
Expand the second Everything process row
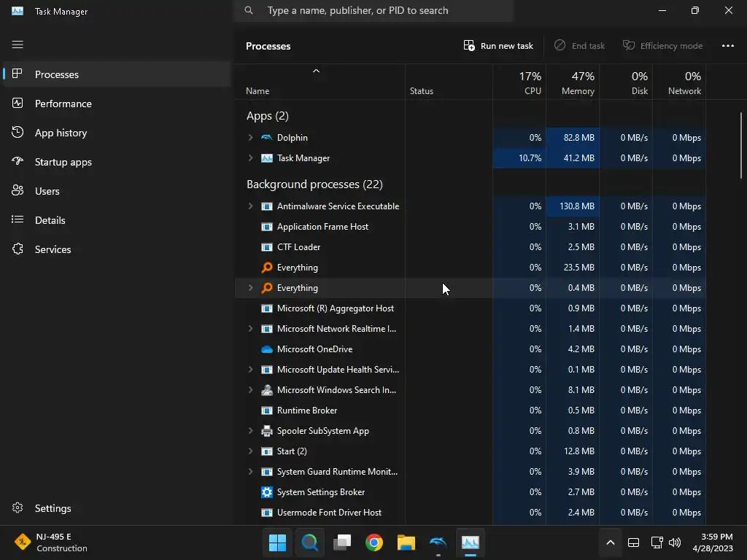pos(251,288)
